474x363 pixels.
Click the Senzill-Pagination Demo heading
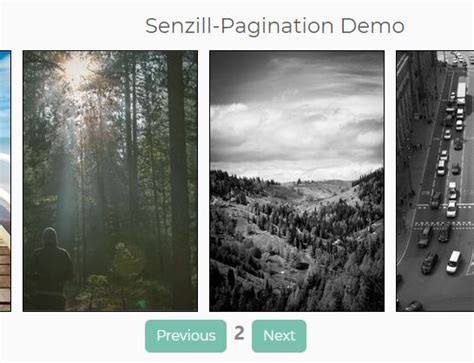pyautogui.click(x=275, y=26)
